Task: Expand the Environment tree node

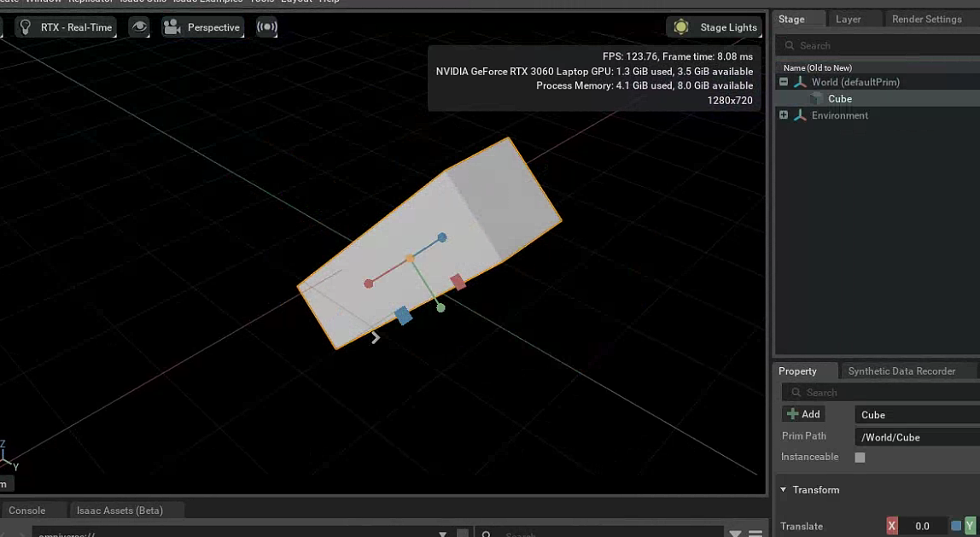Action: [x=783, y=115]
